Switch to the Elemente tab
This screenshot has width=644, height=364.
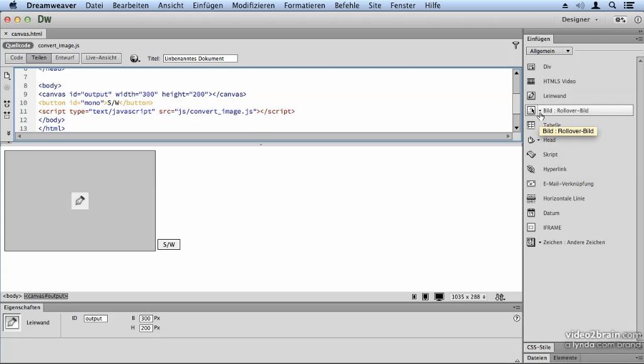[x=565, y=358]
